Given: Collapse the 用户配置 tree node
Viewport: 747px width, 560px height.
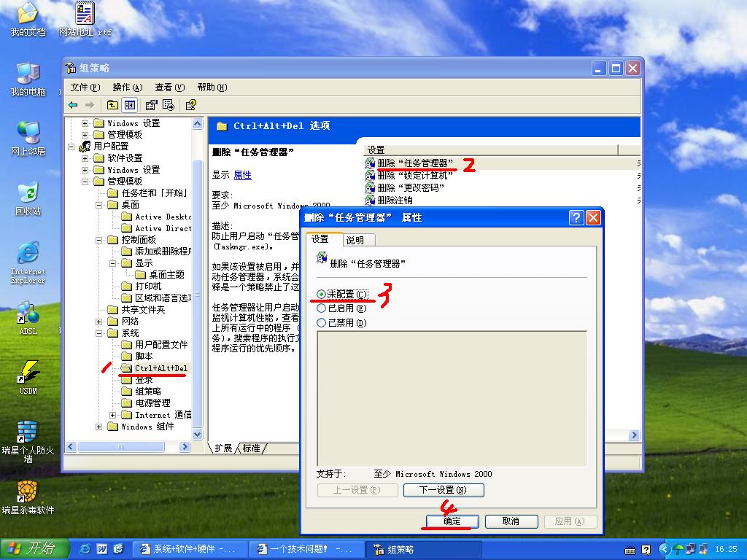Looking at the screenshot, I should point(71,147).
